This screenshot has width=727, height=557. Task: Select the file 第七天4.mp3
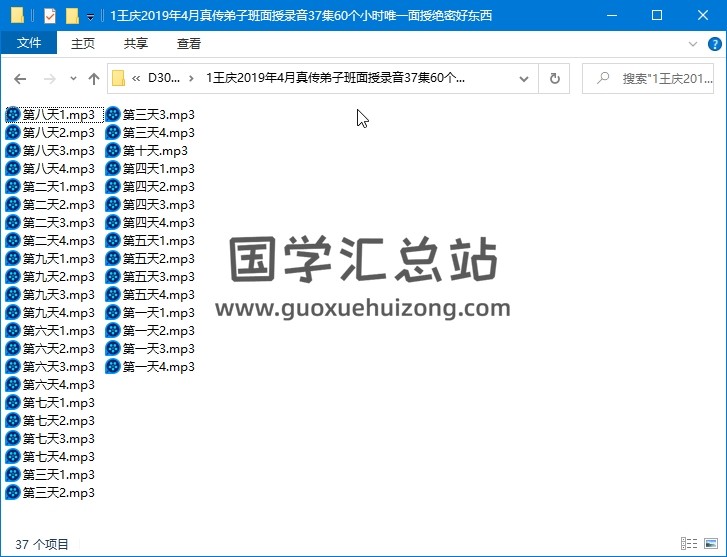[x=58, y=457]
